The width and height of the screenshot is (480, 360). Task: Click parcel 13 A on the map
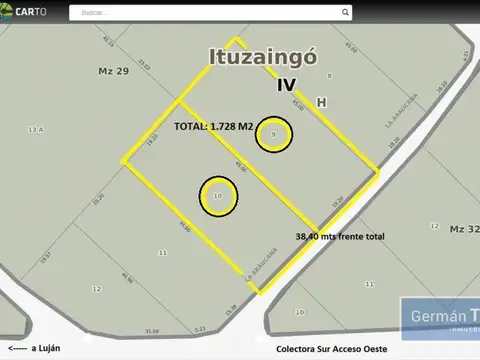(36, 130)
